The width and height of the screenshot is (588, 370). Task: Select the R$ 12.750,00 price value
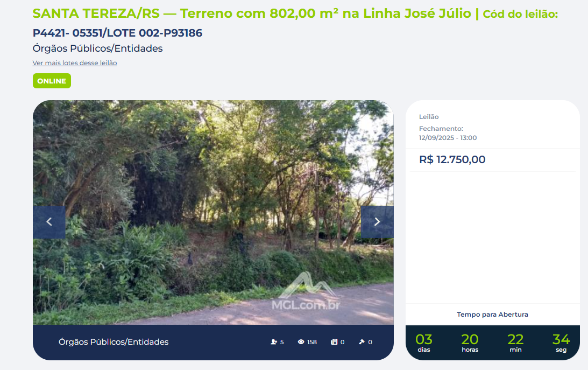click(452, 159)
